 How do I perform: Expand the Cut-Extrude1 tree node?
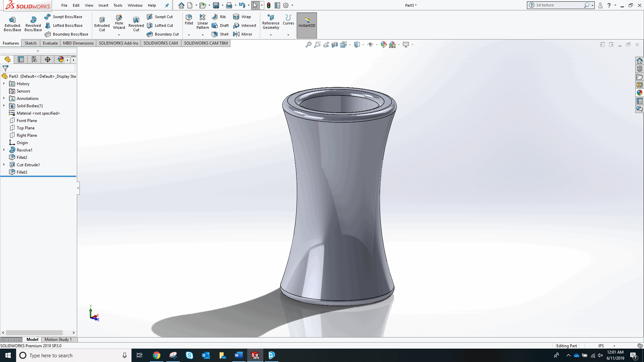pos(4,165)
